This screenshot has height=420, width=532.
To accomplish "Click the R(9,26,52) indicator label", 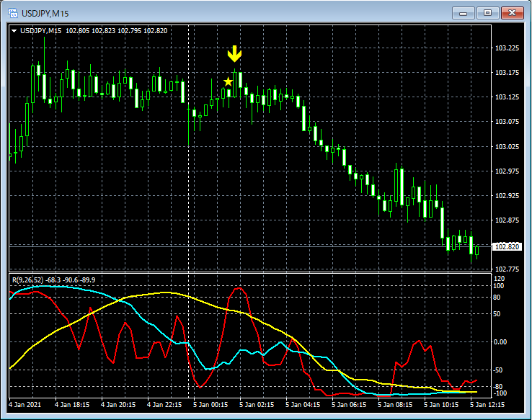I will click(x=27, y=279).
